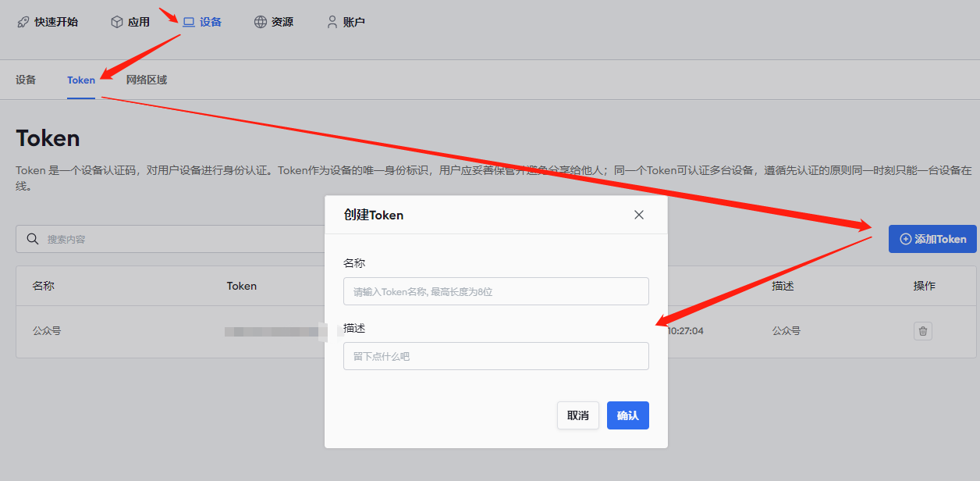Click the 添加Token button
The height and width of the screenshot is (481, 980).
[932, 239]
